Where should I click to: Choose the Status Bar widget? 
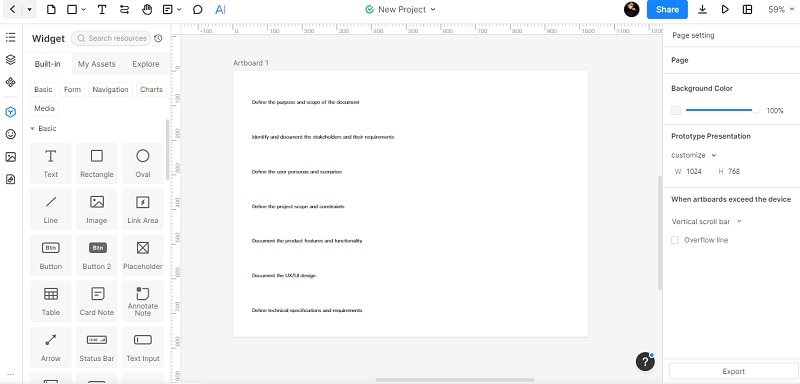click(x=96, y=347)
